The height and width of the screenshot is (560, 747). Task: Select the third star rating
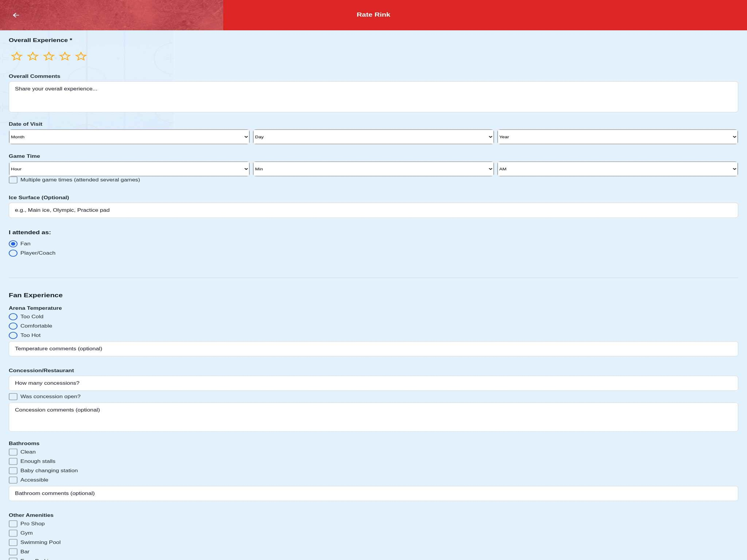tap(49, 56)
